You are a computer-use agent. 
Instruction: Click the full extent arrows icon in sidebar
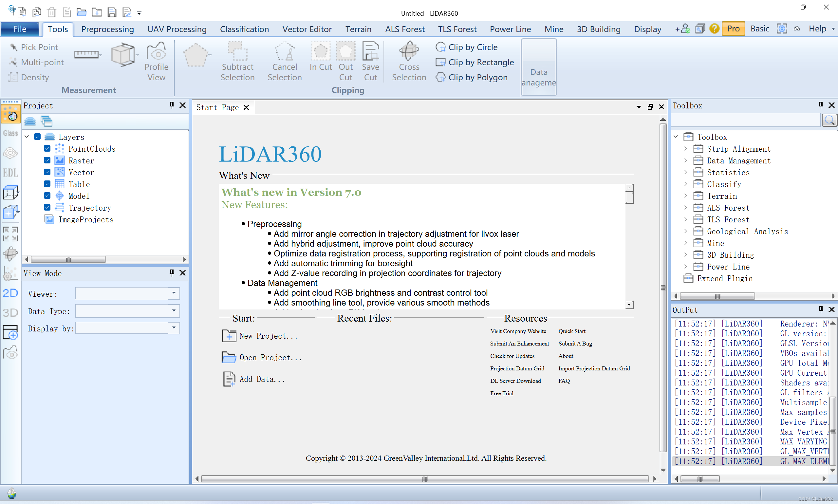coord(10,234)
